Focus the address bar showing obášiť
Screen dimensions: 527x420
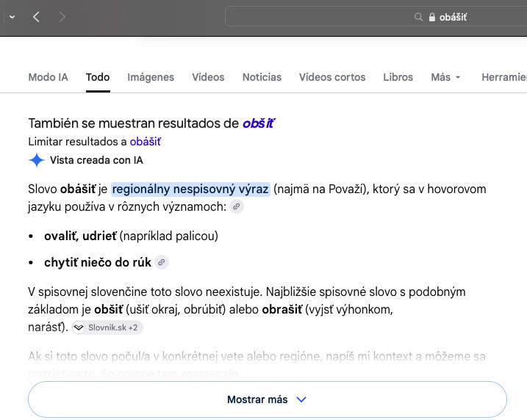click(376, 17)
